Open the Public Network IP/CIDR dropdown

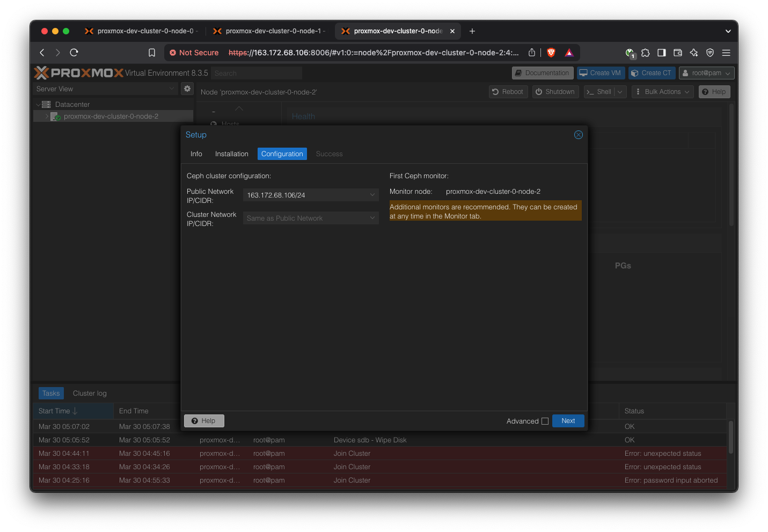[x=372, y=195]
